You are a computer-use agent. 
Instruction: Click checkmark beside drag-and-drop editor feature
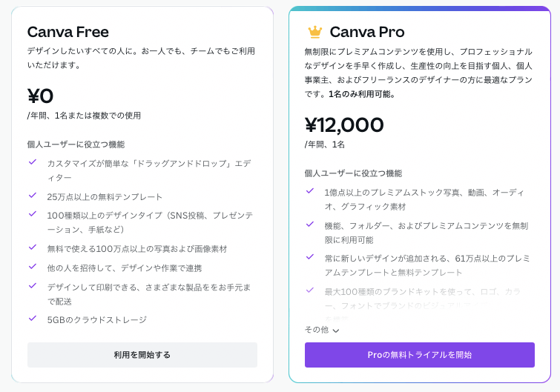(x=33, y=162)
